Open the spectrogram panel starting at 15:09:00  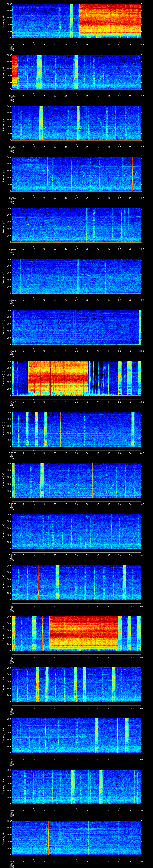click(x=76, y=429)
